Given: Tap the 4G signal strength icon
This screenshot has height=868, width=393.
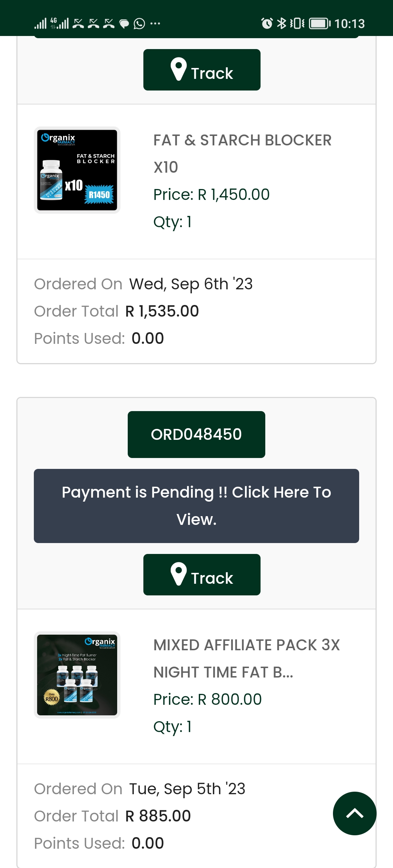Looking at the screenshot, I should 59,23.
